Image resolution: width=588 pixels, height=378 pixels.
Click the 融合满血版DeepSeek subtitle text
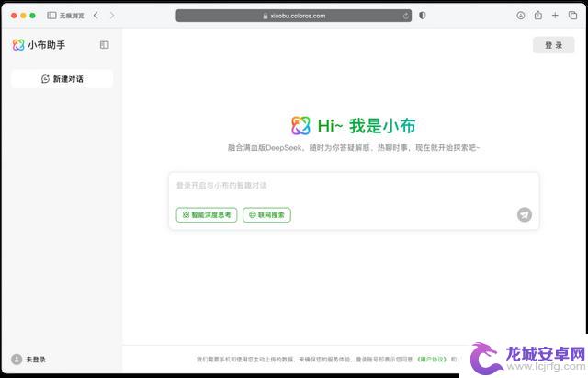pyautogui.click(x=354, y=147)
